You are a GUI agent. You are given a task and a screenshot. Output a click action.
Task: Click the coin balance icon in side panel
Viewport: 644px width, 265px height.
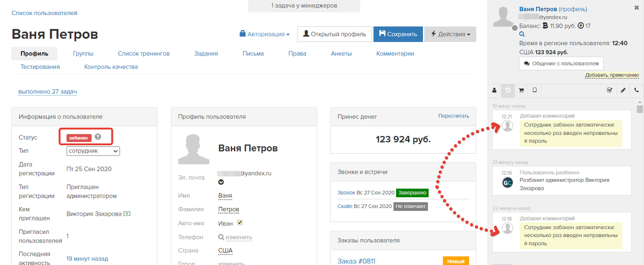[545, 26]
